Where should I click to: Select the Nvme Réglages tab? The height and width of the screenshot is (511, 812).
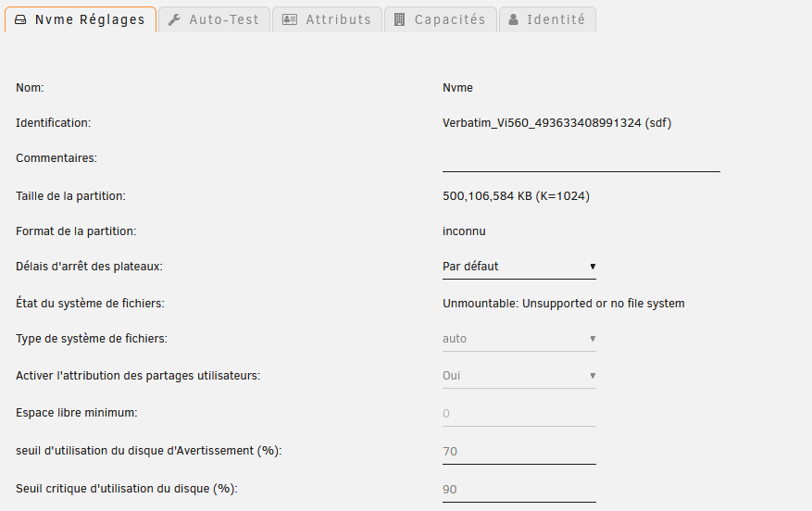81,19
